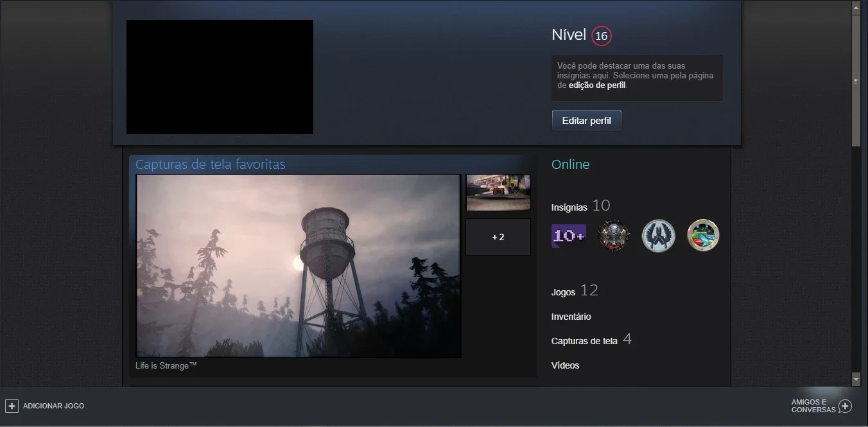This screenshot has width=868, height=427.
Task: Click the Capturas de tela favoritas heading
Action: click(211, 164)
